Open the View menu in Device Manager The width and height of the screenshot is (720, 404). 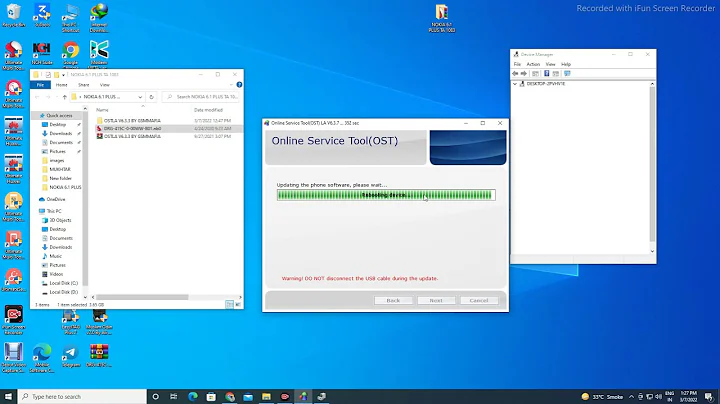point(551,64)
